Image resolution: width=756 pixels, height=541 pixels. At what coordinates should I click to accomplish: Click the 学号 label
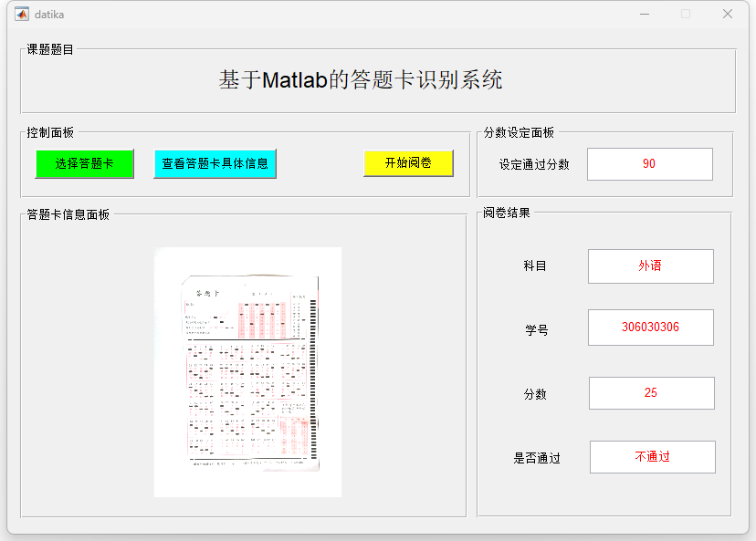536,330
